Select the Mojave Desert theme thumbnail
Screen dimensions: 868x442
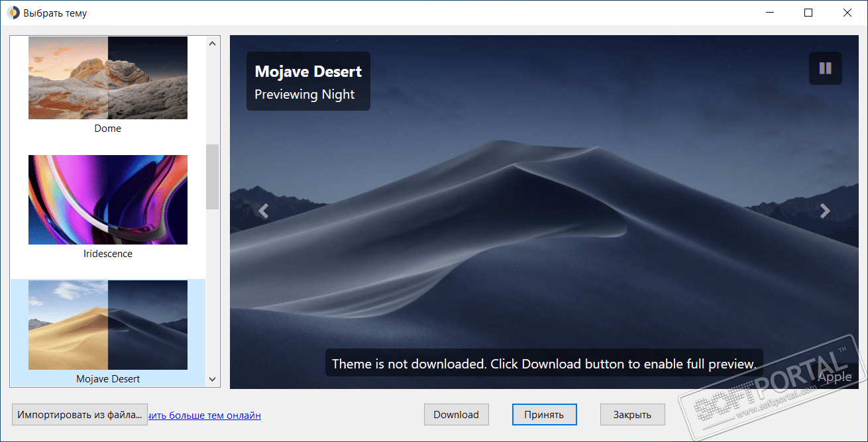pos(108,325)
